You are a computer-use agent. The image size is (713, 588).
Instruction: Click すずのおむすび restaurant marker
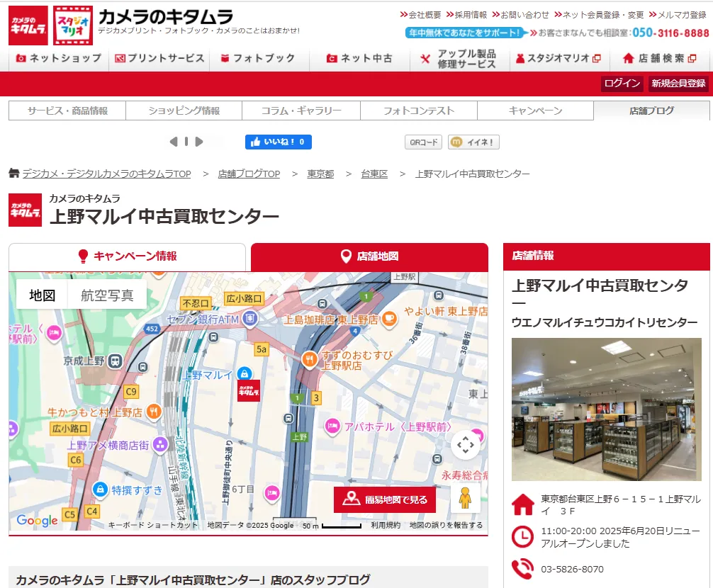coord(309,359)
